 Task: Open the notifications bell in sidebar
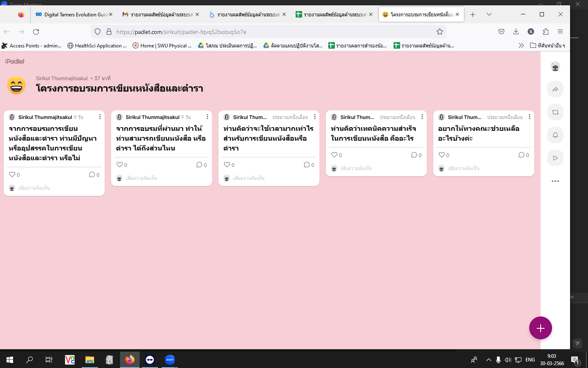pos(555,135)
